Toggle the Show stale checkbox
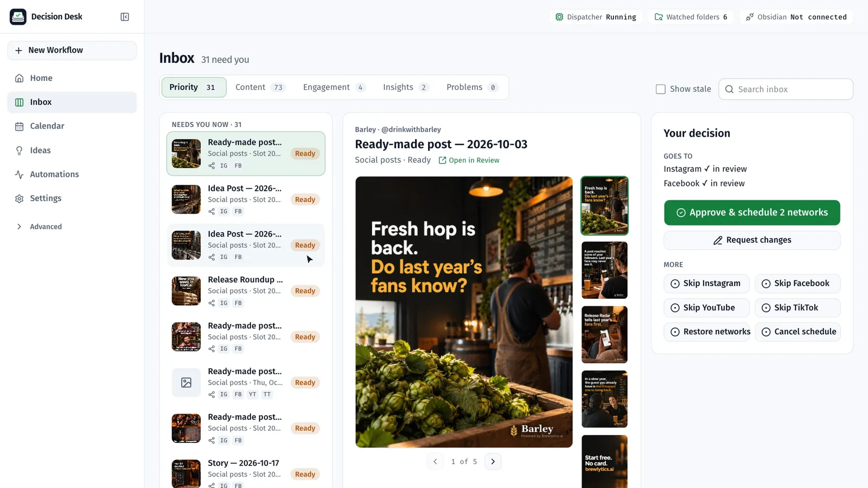The width and height of the screenshot is (868, 488). 661,89
